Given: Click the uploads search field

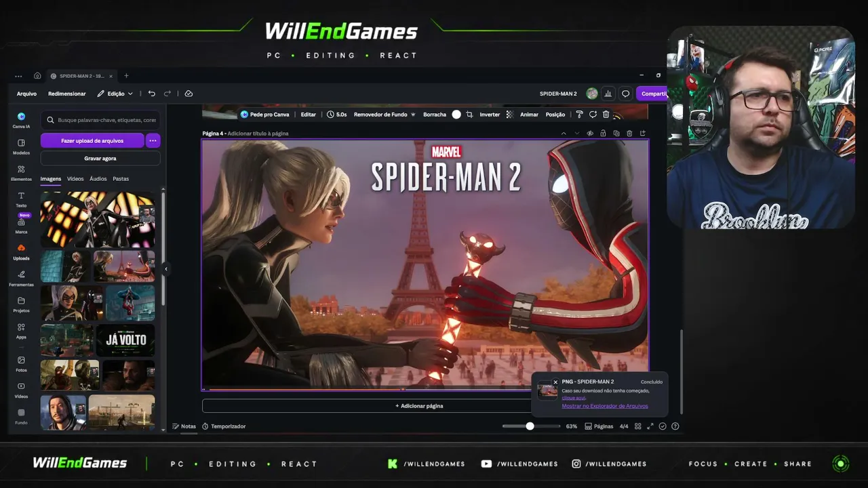Looking at the screenshot, I should coord(100,120).
